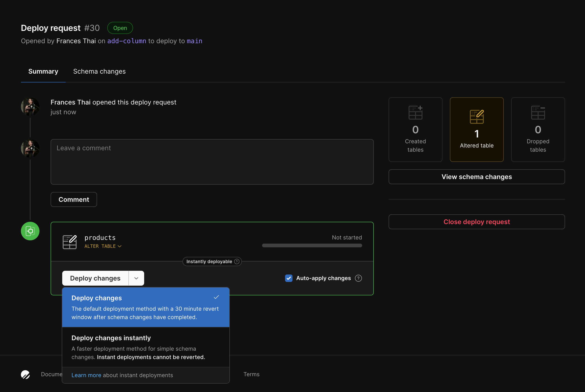
Task: Open Learn more about instant deployments
Action: point(86,375)
